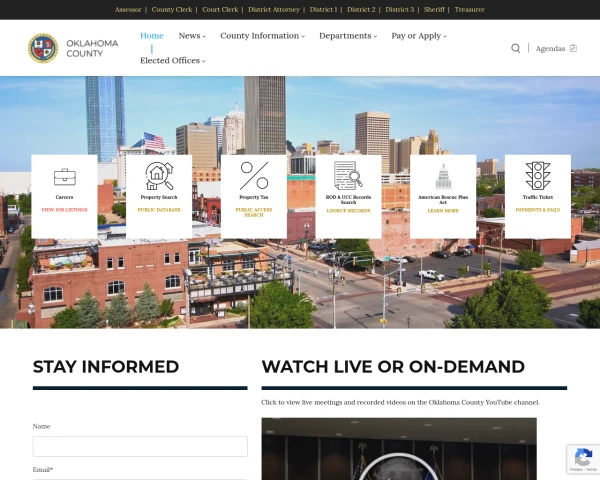600x480 pixels.
Task: Click the Agendas clipboard icon
Action: 573,48
